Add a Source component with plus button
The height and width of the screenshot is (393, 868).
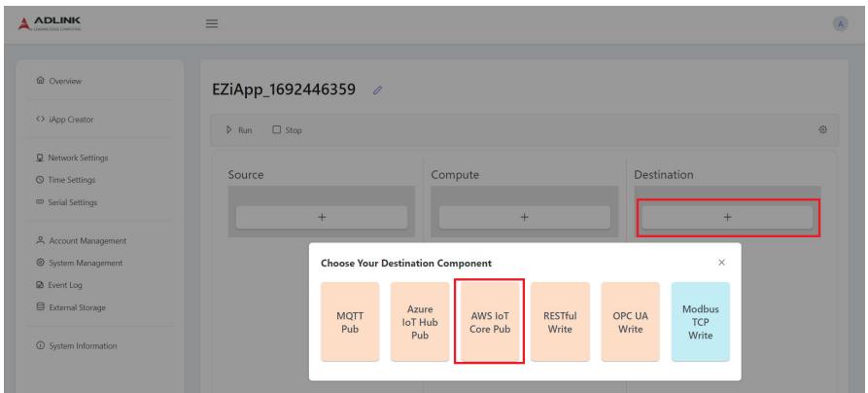(x=322, y=217)
